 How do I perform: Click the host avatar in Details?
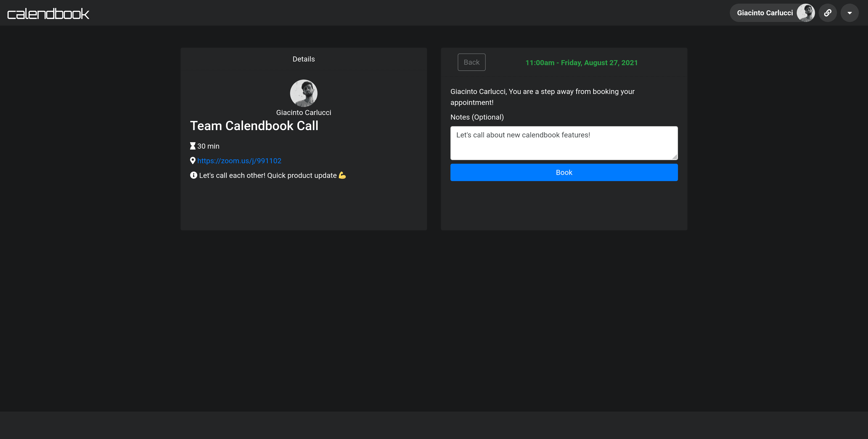click(304, 93)
